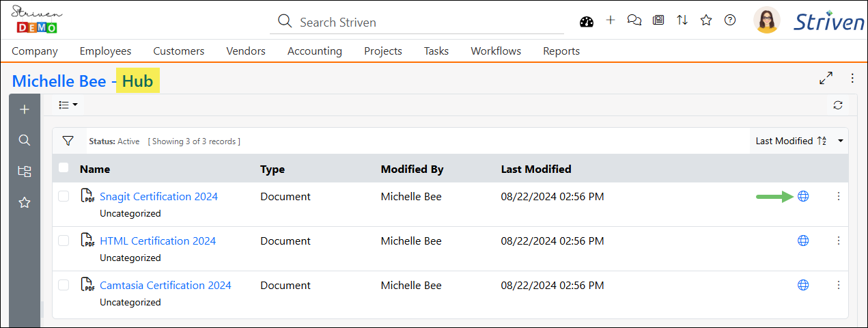Image resolution: width=868 pixels, height=328 pixels.
Task: Click the Search Striven field
Action: [417, 21]
